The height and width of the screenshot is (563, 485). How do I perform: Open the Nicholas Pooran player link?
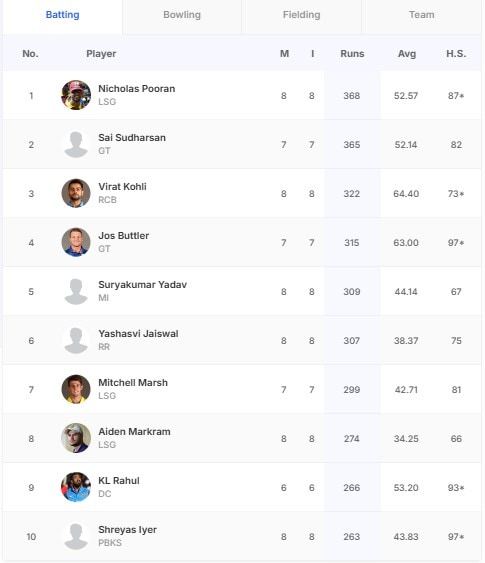tap(137, 89)
